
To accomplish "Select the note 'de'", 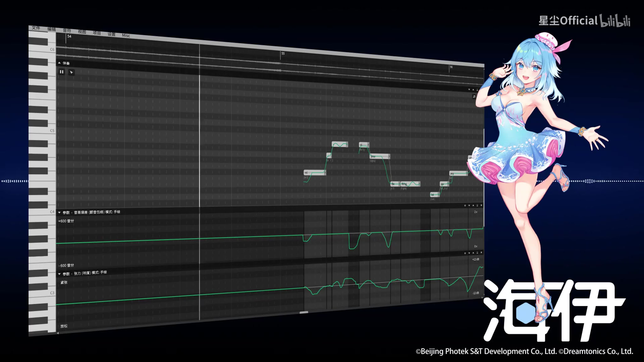I will pyautogui.click(x=395, y=184).
